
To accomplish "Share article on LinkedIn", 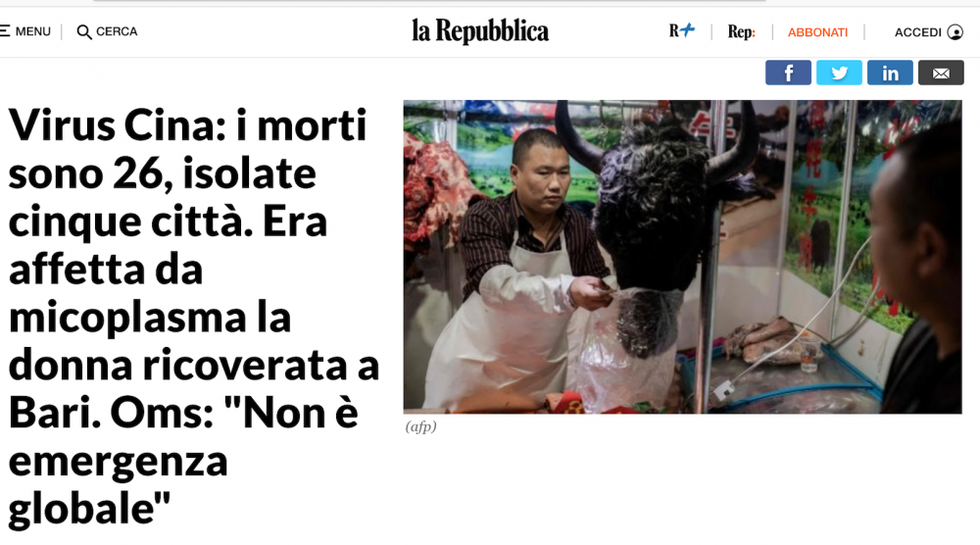I will coord(890,74).
